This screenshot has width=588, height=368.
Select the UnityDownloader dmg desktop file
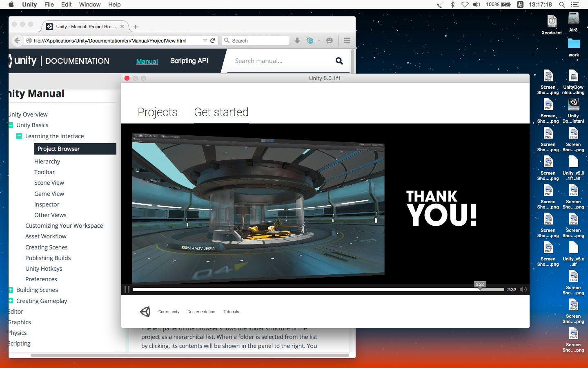point(573,82)
